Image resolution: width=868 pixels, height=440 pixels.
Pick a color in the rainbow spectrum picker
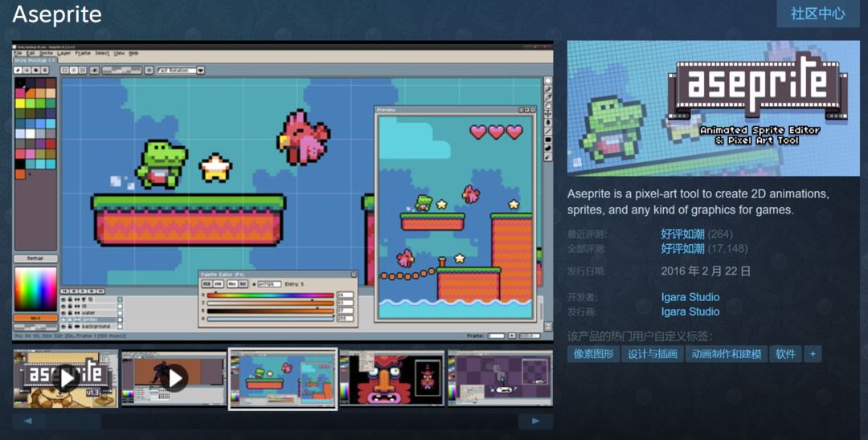[x=35, y=289]
